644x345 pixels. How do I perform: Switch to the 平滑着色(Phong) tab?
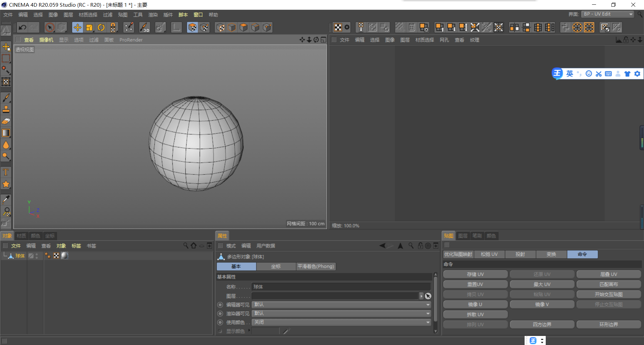316,266
